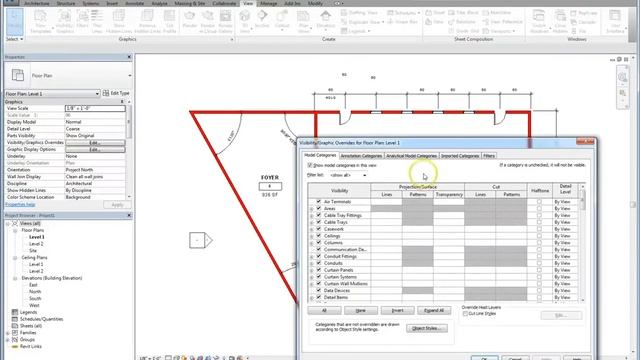Toggle Thin Lines ribbon tool

[x=97, y=21]
